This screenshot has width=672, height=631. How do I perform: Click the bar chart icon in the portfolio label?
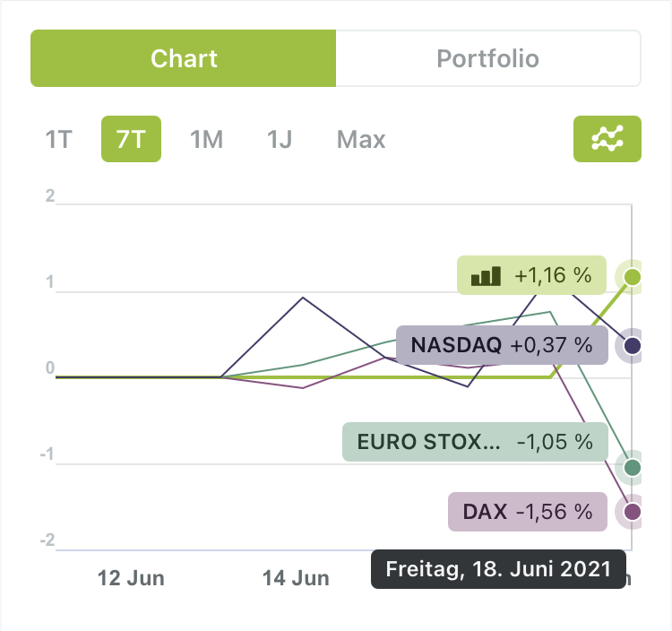pos(487,275)
